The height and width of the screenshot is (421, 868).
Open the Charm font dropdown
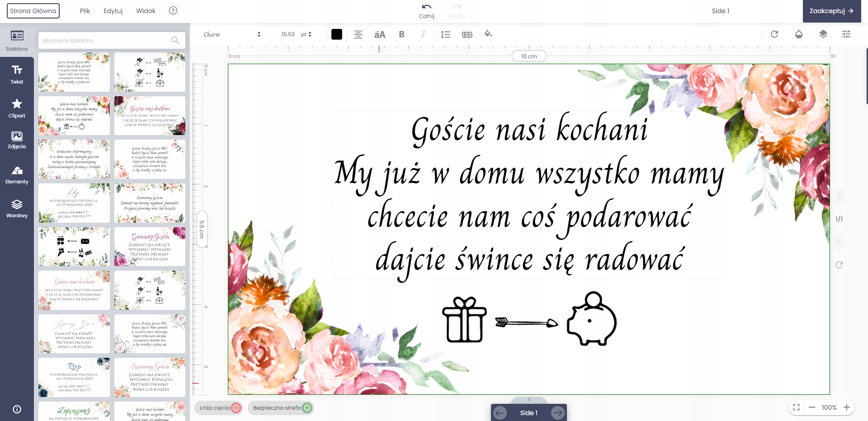232,34
